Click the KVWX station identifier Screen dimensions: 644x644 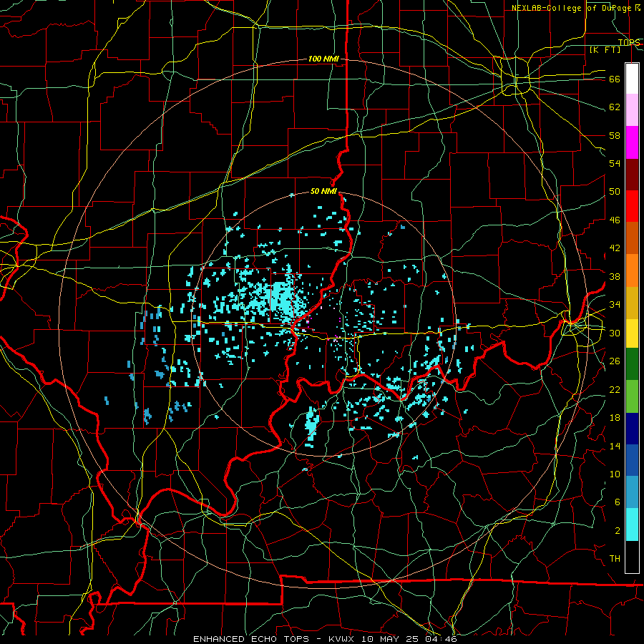pos(343,639)
